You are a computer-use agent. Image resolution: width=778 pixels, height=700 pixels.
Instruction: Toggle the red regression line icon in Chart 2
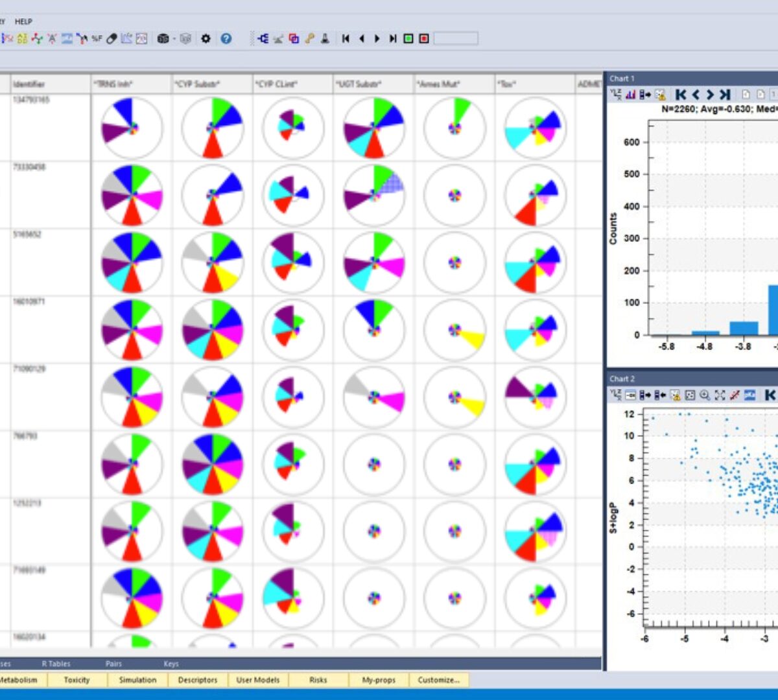point(735,395)
